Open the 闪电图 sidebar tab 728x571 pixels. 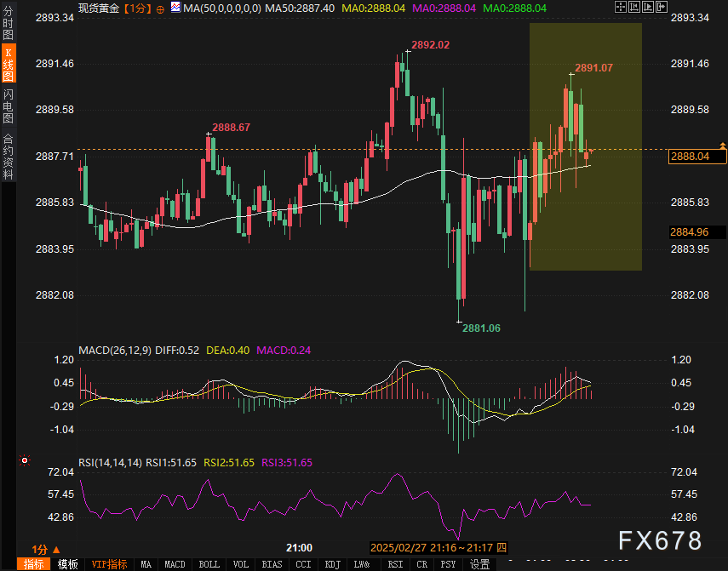coord(8,106)
